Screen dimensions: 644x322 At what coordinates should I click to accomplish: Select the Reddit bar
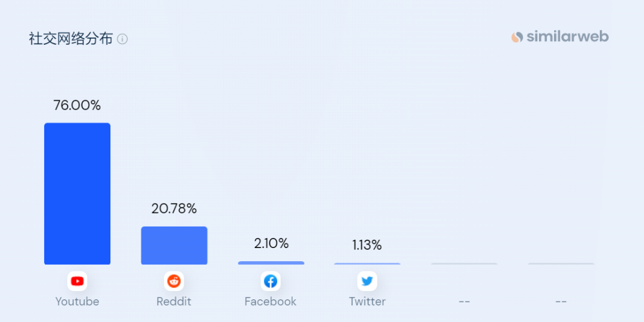174,246
